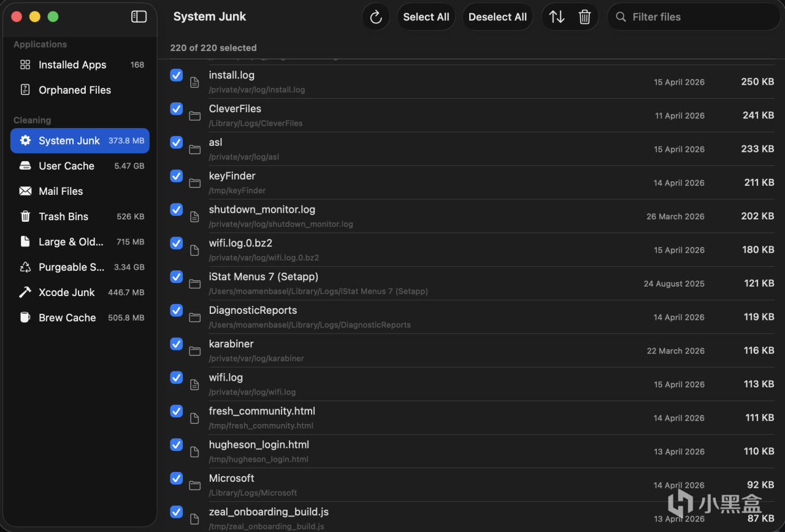Viewport: 785px width, 532px height.
Task: Click the Xcode Junk hammer icon
Action: point(25,292)
